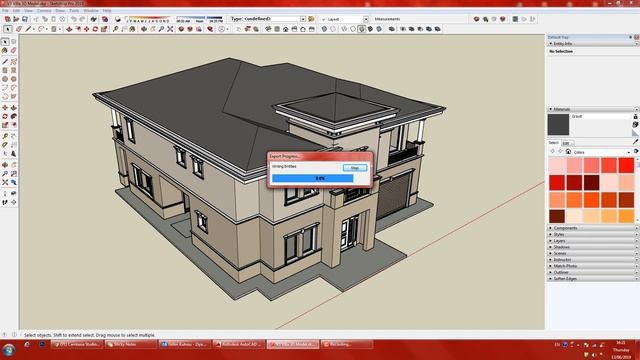Click Create Material icon beside material name

(636, 124)
